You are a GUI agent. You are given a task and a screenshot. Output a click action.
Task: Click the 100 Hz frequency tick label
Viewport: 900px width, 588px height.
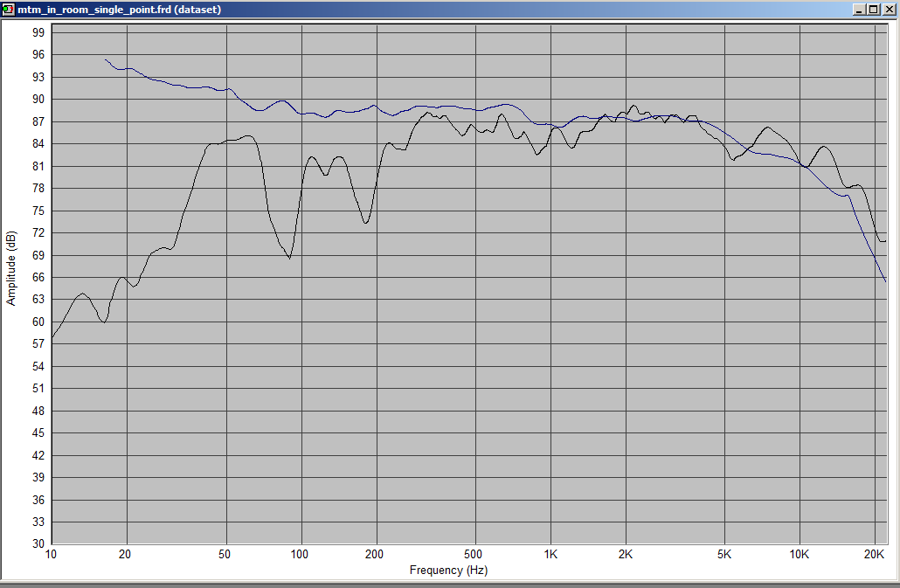300,554
